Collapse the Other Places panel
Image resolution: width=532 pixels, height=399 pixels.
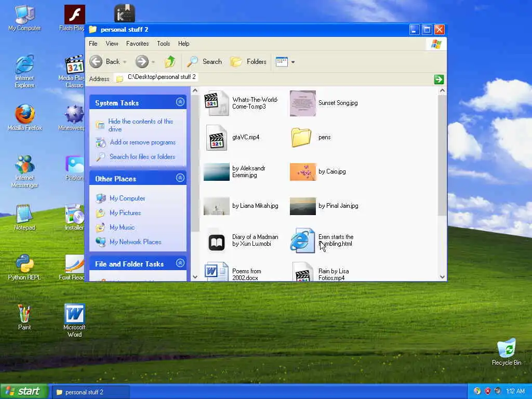pos(180,178)
